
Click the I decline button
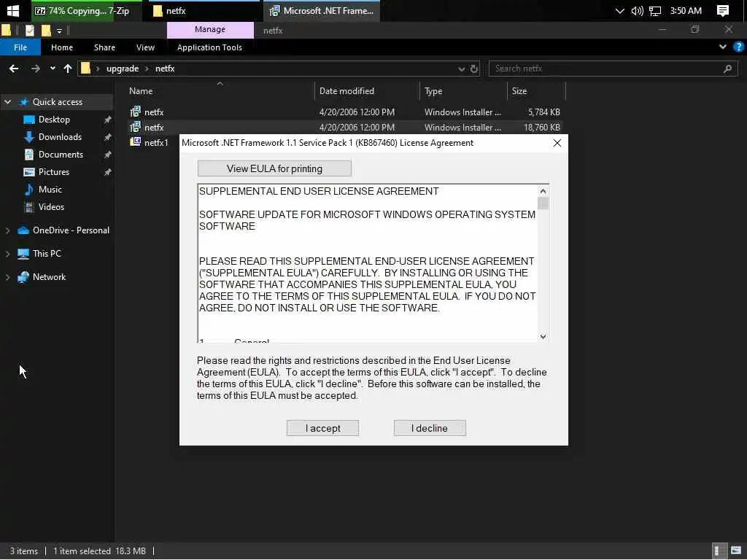point(430,428)
